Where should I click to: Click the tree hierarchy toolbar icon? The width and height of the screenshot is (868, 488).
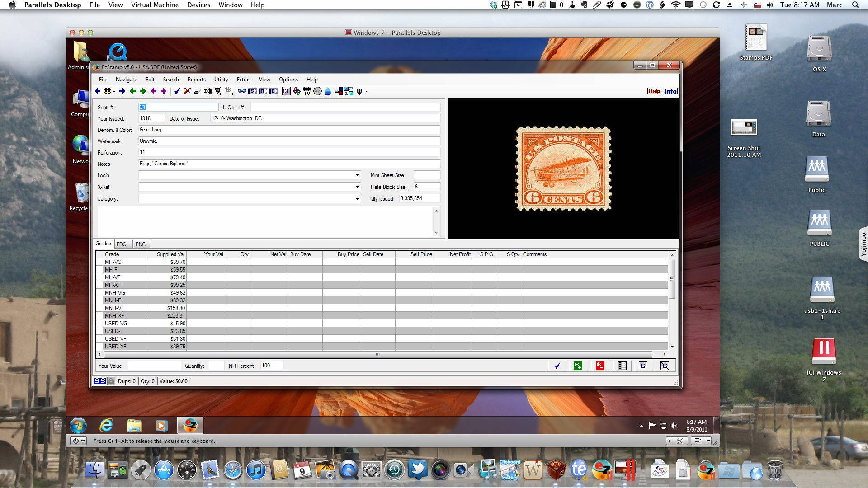point(208,91)
